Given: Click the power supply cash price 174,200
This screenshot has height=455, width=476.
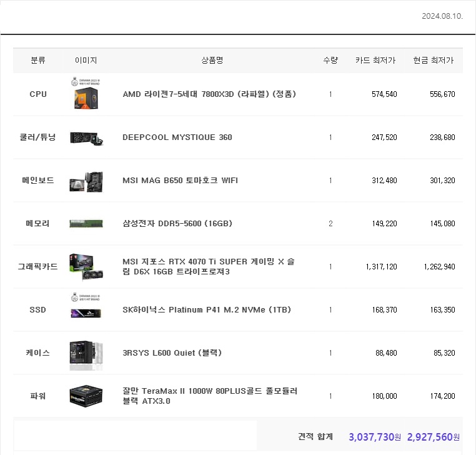Looking at the screenshot, I should pyautogui.click(x=442, y=396).
